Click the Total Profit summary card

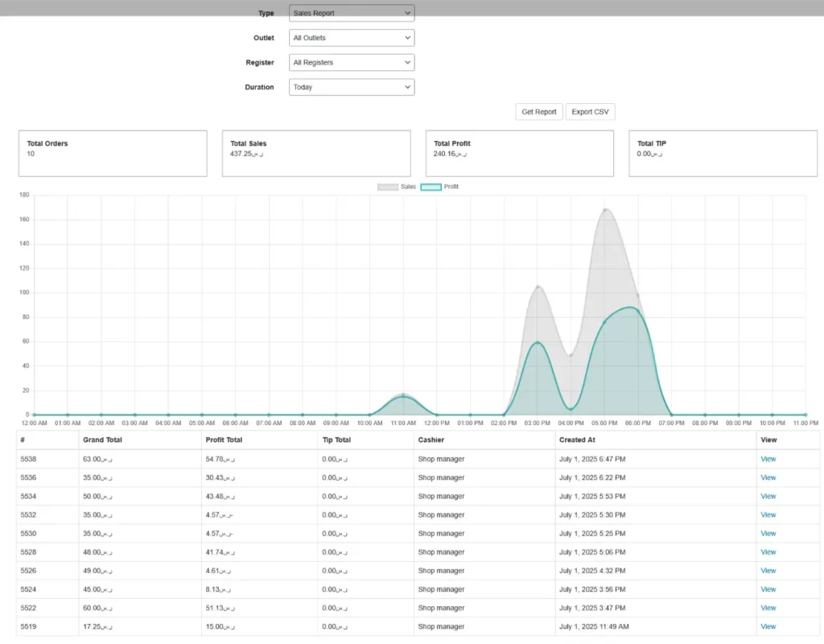(520, 153)
